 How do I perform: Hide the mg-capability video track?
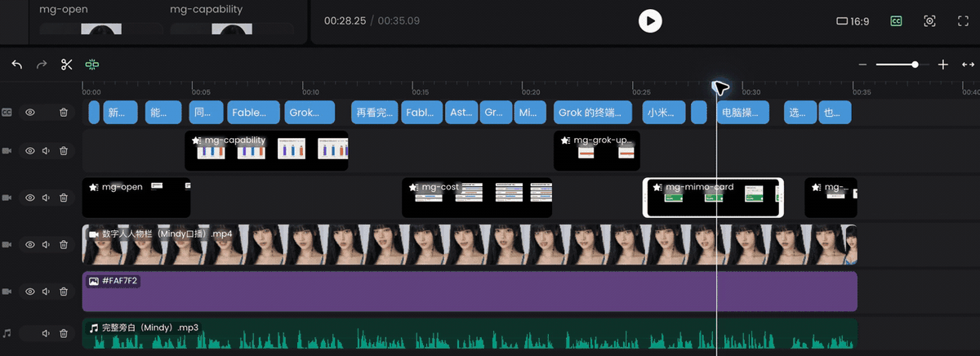30,151
